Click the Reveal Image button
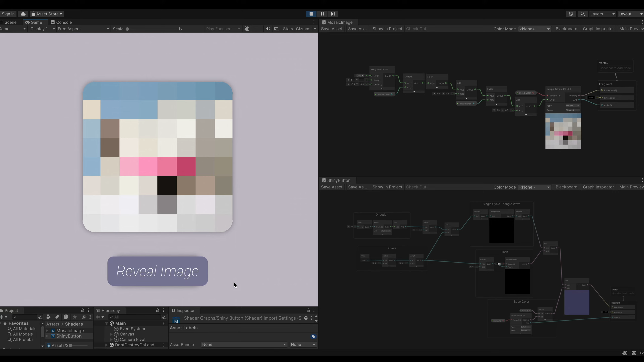The width and height of the screenshot is (644, 362). [157, 271]
